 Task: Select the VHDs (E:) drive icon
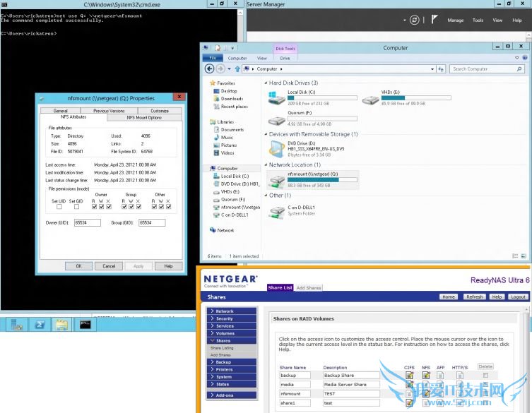[370, 100]
